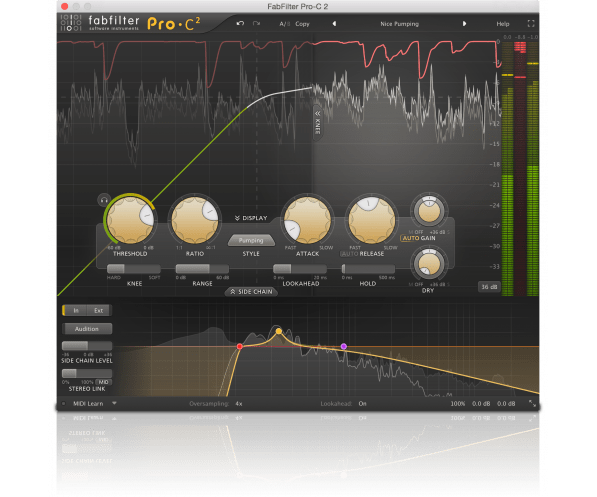
Task: Click the Dry level knob
Action: [429, 264]
